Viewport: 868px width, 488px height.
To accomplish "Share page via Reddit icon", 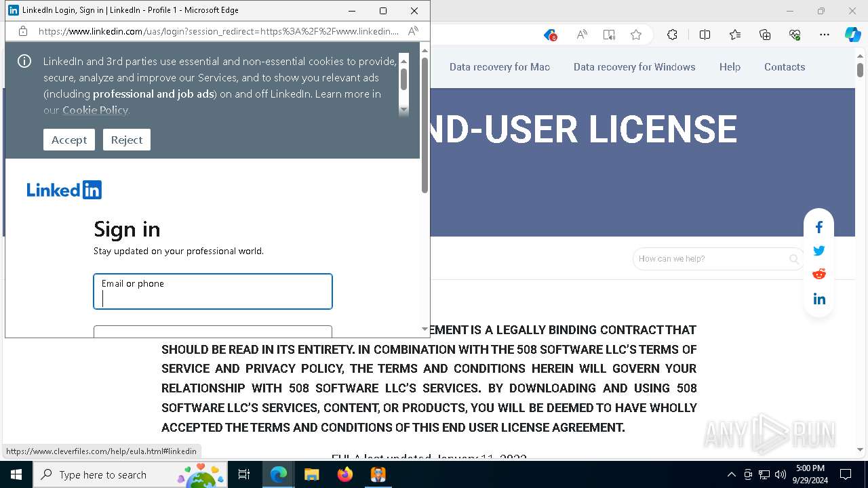I will [819, 274].
